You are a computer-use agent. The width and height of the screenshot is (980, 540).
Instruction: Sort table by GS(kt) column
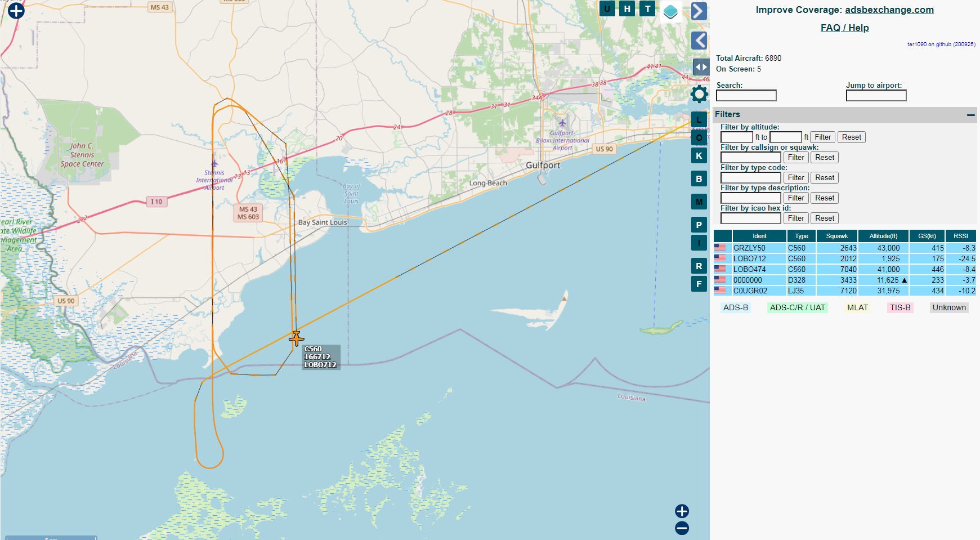point(927,236)
